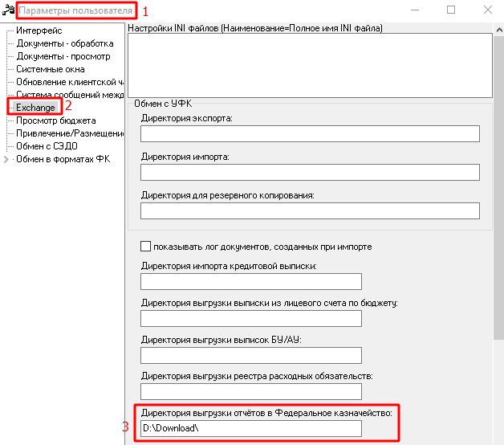Focus the Директория импорта field

point(310,172)
